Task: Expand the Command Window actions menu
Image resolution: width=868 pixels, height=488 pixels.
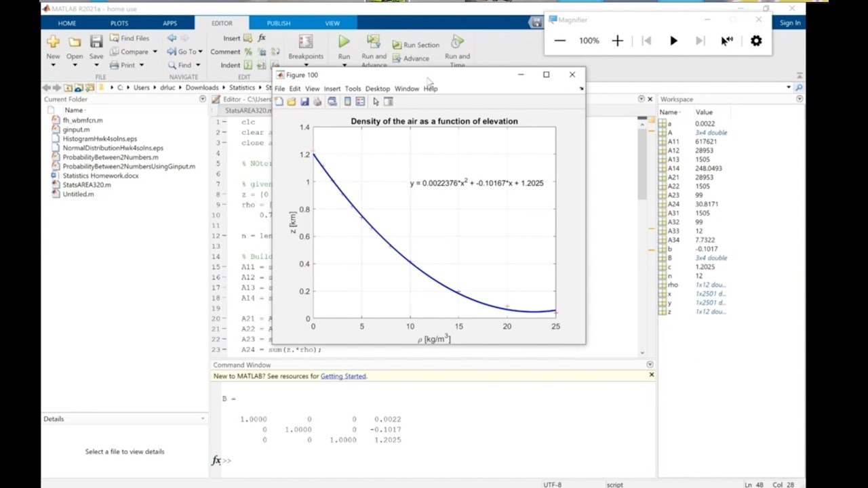Action: [650, 365]
